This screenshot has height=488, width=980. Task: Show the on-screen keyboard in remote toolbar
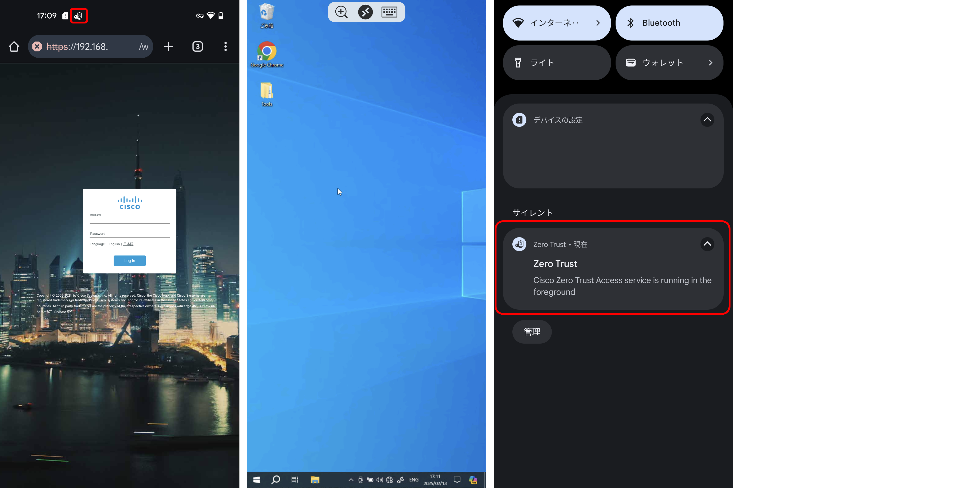(x=389, y=12)
